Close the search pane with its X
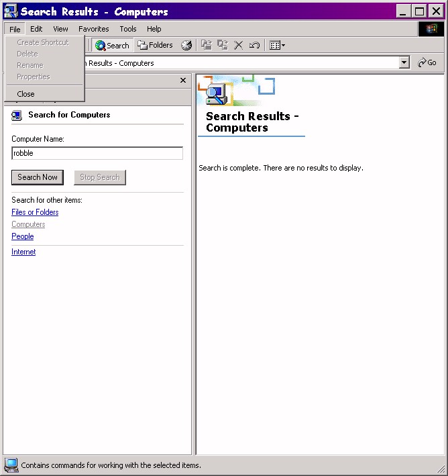The width and height of the screenshot is (448, 476). click(183, 81)
